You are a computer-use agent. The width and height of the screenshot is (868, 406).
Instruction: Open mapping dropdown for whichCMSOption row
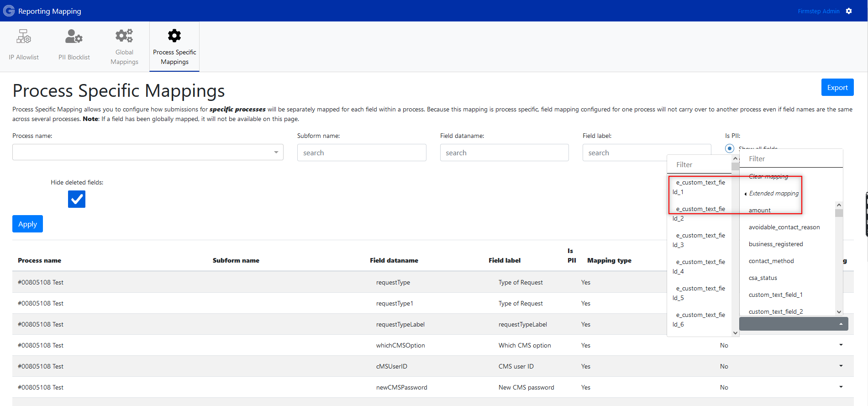tap(841, 345)
